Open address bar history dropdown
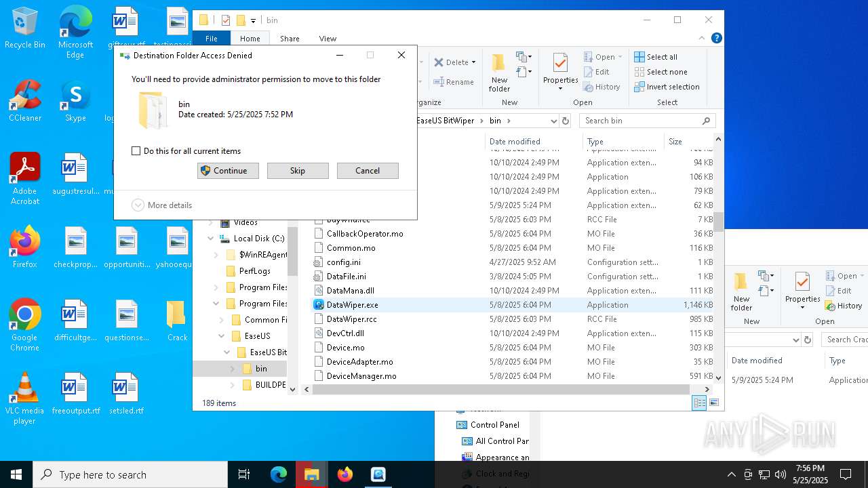This screenshot has width=868, height=488. (x=553, y=121)
